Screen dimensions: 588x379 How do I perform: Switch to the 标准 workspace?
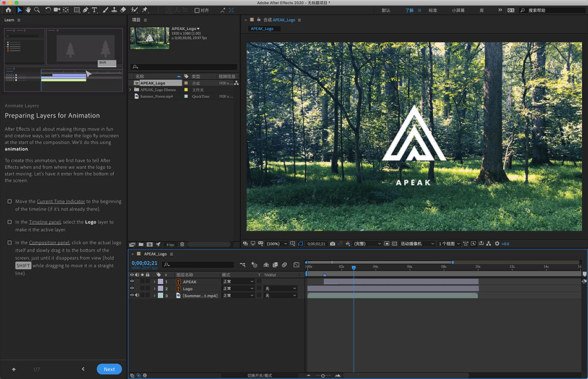coord(433,11)
